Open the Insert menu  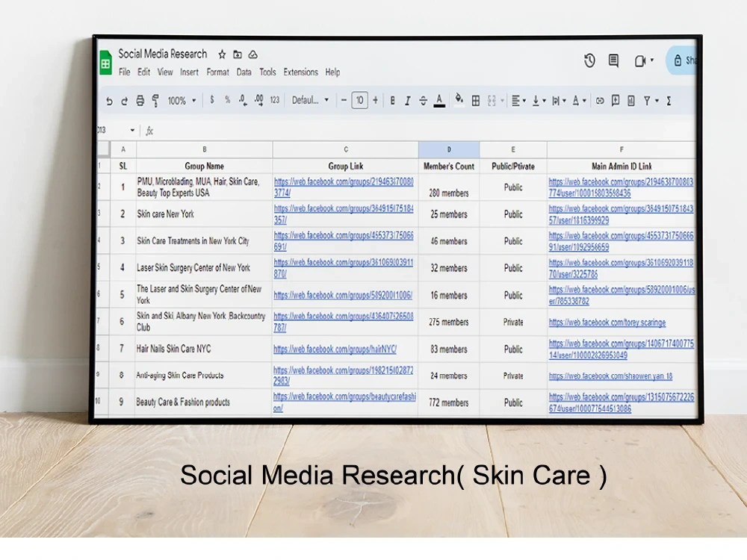click(189, 72)
